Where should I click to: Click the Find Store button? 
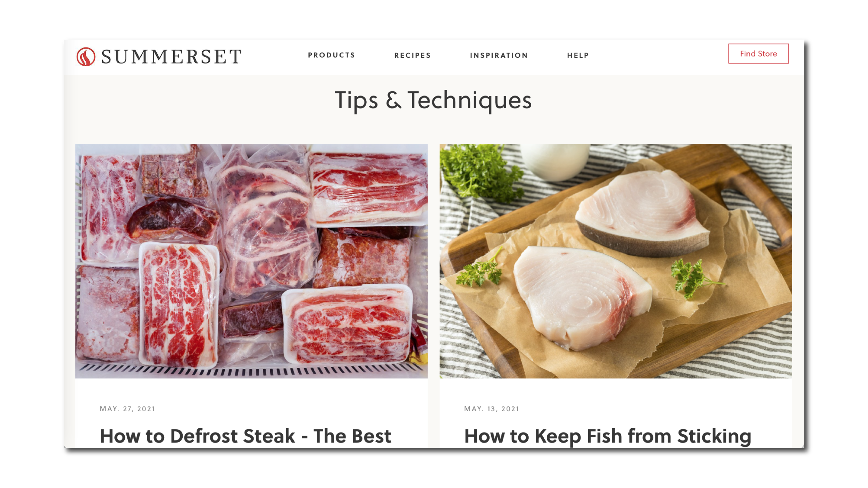(758, 54)
